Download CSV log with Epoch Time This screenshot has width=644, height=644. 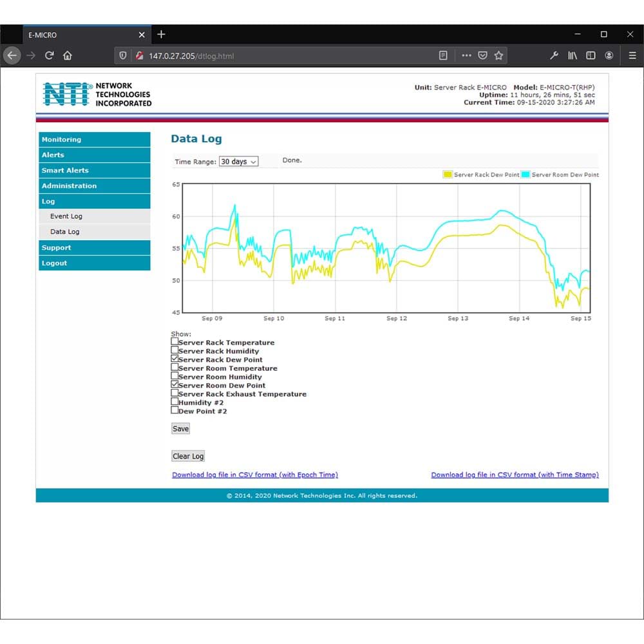(x=255, y=475)
